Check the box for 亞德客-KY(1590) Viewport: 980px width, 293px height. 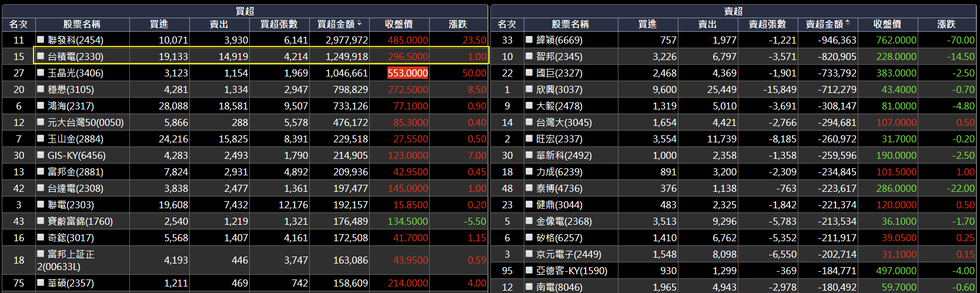[x=529, y=270]
